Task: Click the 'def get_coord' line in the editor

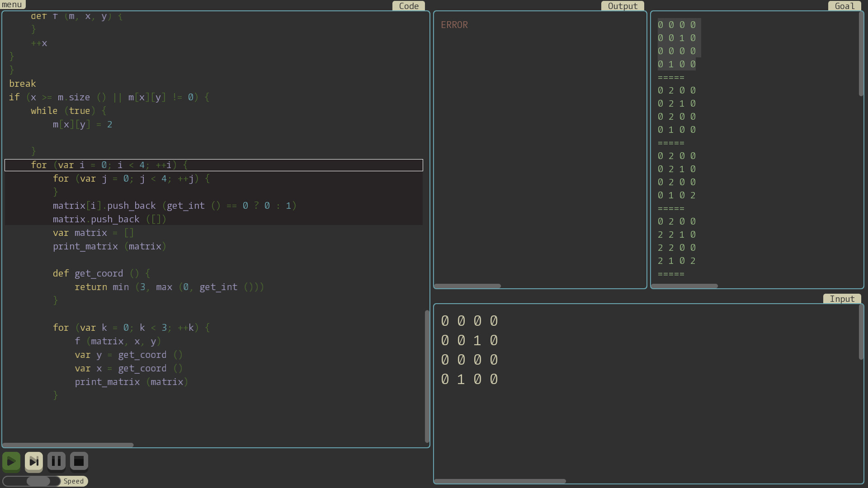Action: pos(100,273)
